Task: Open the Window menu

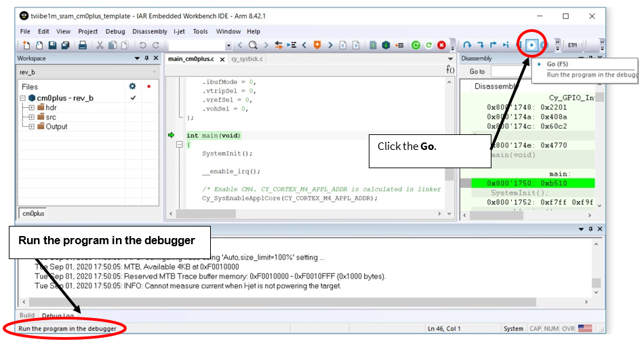Action: pos(228,31)
